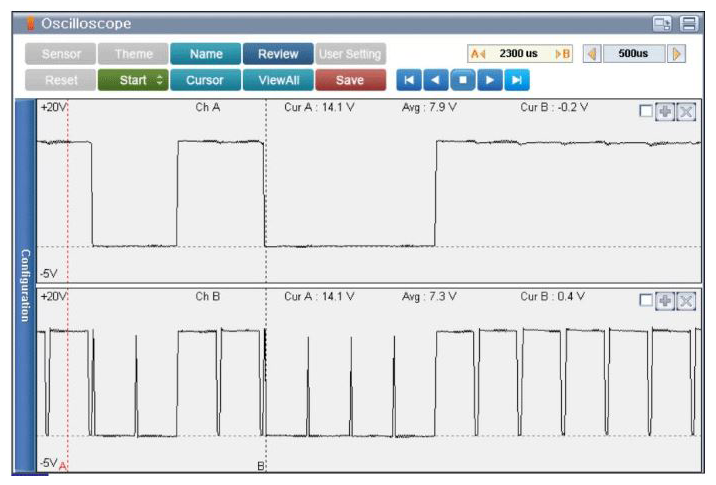
Task: Open the Review button
Action: click(x=278, y=54)
